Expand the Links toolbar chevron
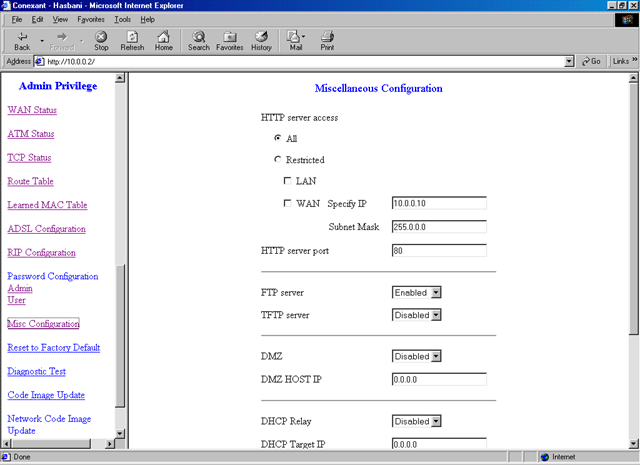Viewport: 640px width, 465px height. click(x=635, y=60)
